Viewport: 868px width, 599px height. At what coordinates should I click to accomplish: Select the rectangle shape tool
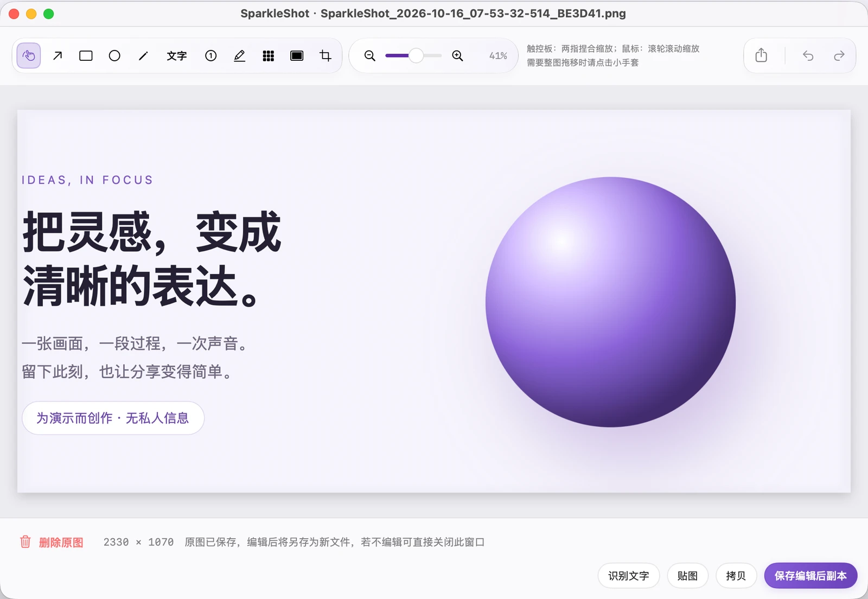click(x=86, y=55)
